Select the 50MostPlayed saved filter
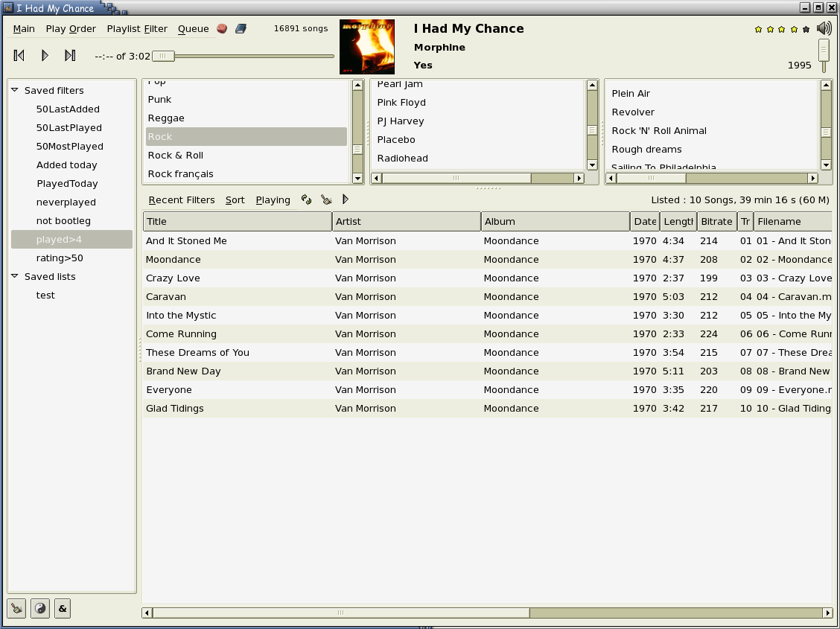This screenshot has height=629, width=840. point(70,146)
